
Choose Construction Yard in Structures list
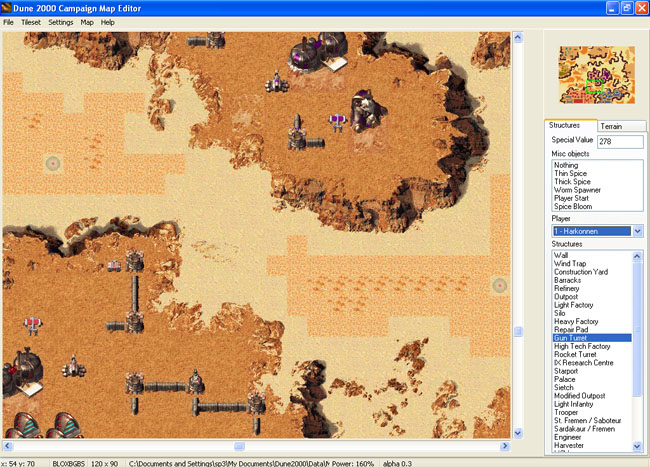click(x=581, y=272)
